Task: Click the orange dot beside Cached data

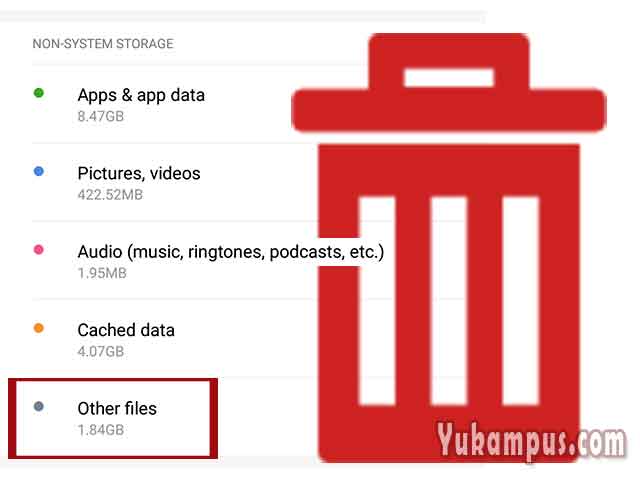Action: click(39, 328)
